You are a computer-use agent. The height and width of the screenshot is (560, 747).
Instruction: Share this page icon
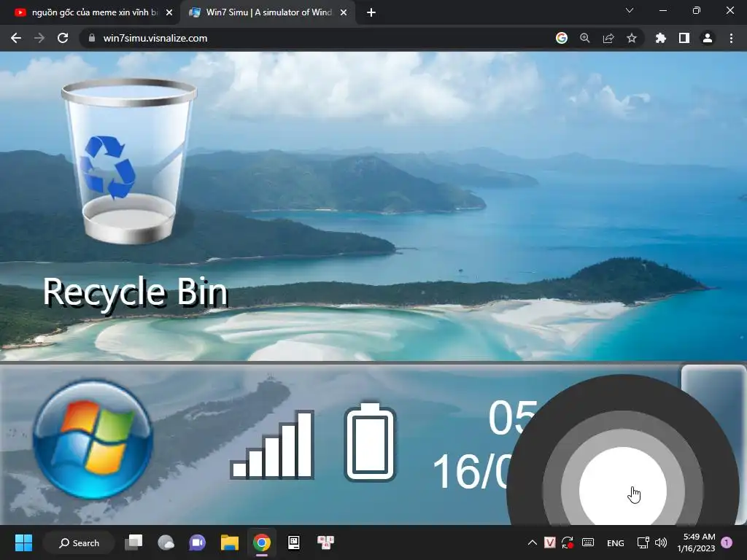[608, 38]
